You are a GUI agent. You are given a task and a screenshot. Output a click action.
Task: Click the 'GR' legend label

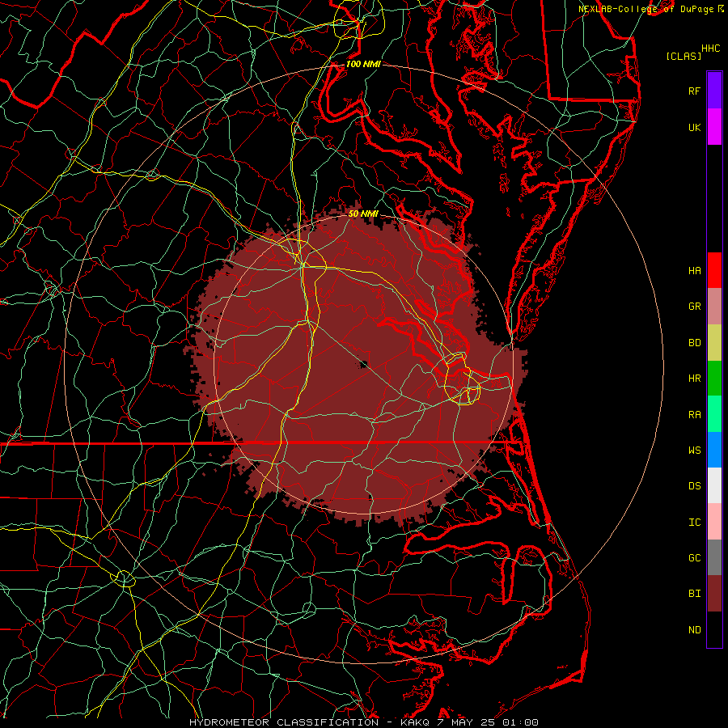(694, 307)
